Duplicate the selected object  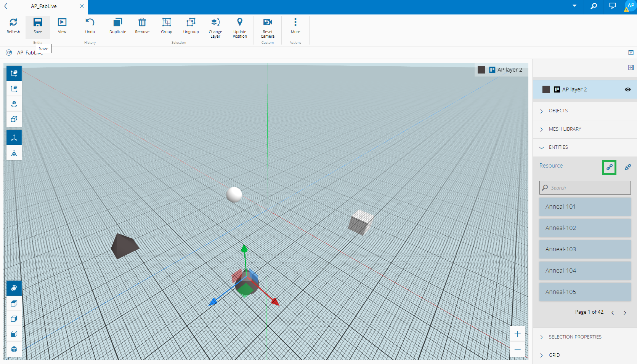[118, 22]
